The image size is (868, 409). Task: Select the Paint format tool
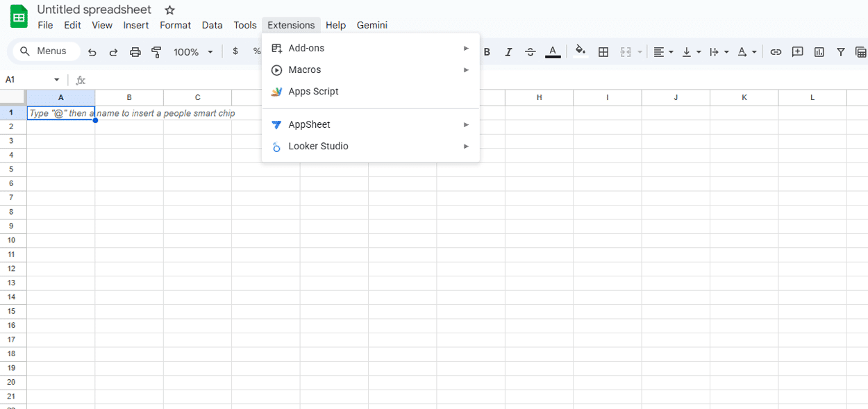pyautogui.click(x=156, y=51)
